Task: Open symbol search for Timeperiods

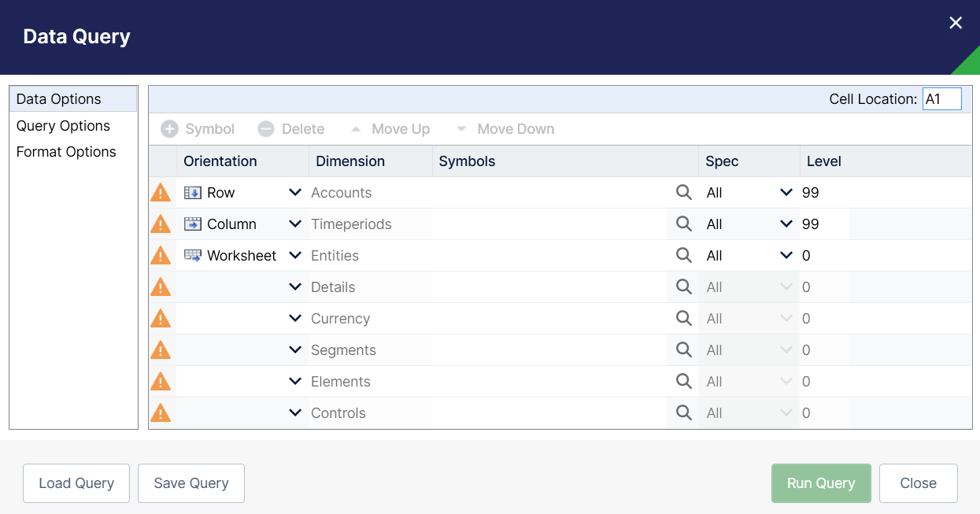Action: point(684,224)
